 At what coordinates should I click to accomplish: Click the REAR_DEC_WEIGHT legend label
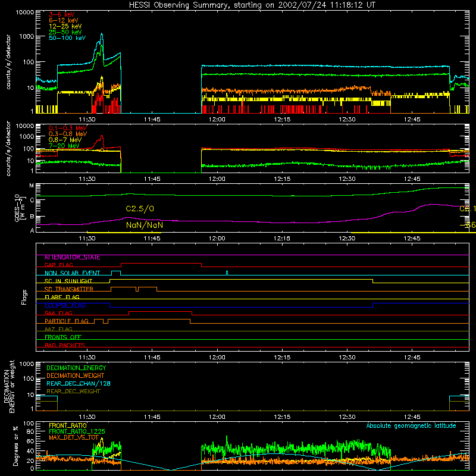click(x=73, y=392)
